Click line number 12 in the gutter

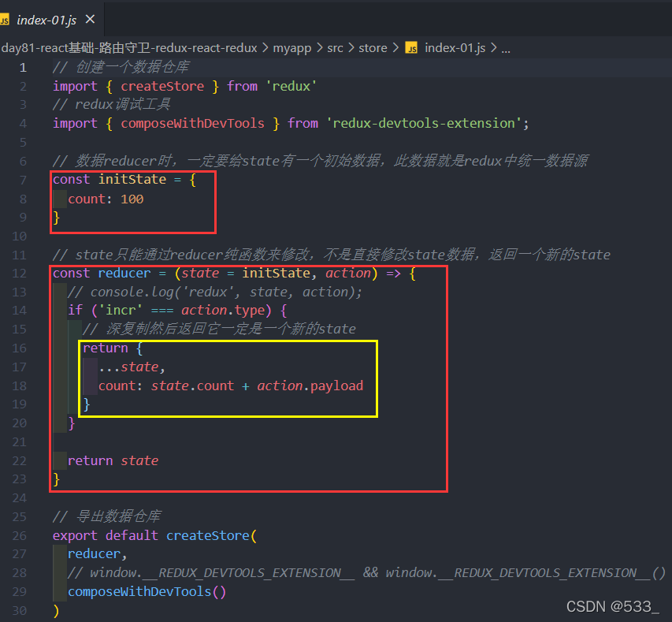19,274
